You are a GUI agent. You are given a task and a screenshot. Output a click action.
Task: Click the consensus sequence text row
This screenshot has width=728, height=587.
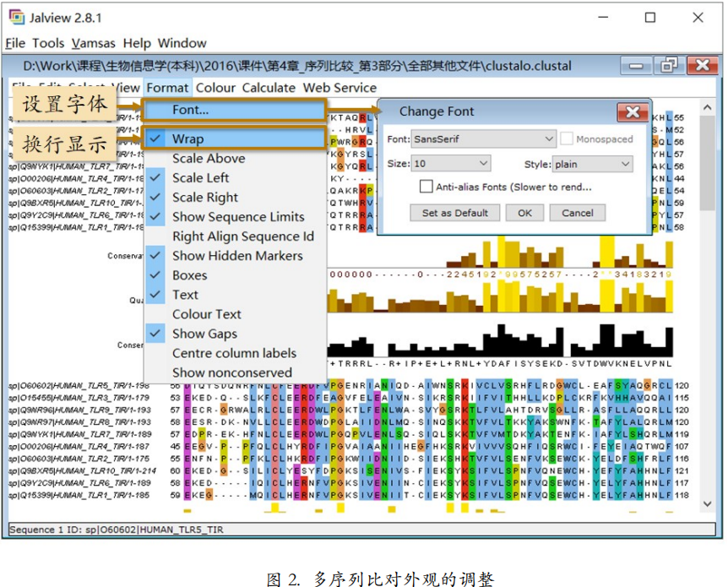pos(500,364)
